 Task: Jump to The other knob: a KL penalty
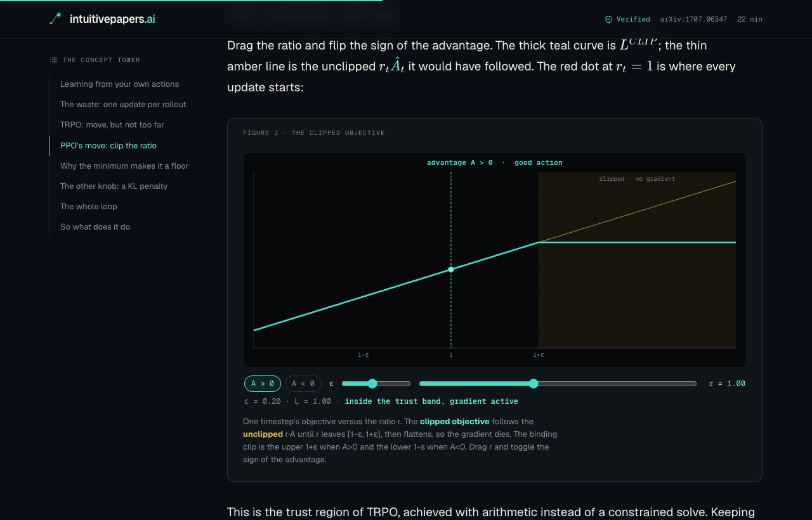pos(114,186)
